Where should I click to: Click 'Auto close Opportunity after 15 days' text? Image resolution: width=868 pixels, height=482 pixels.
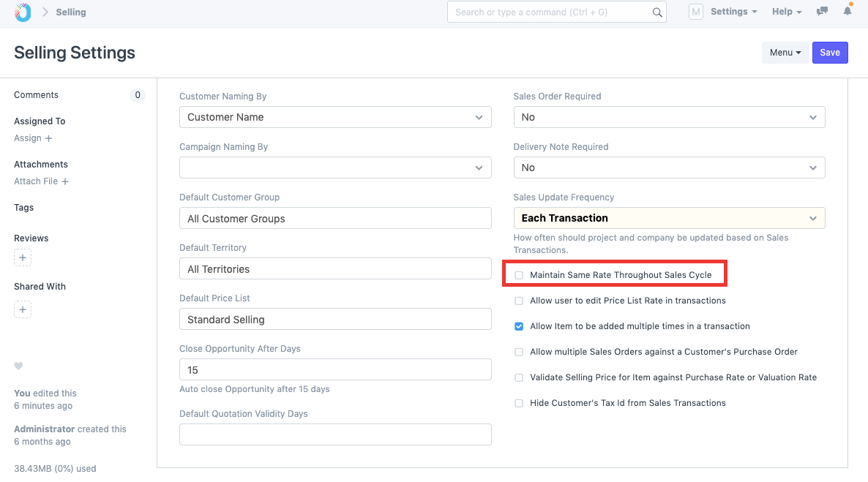(255, 389)
